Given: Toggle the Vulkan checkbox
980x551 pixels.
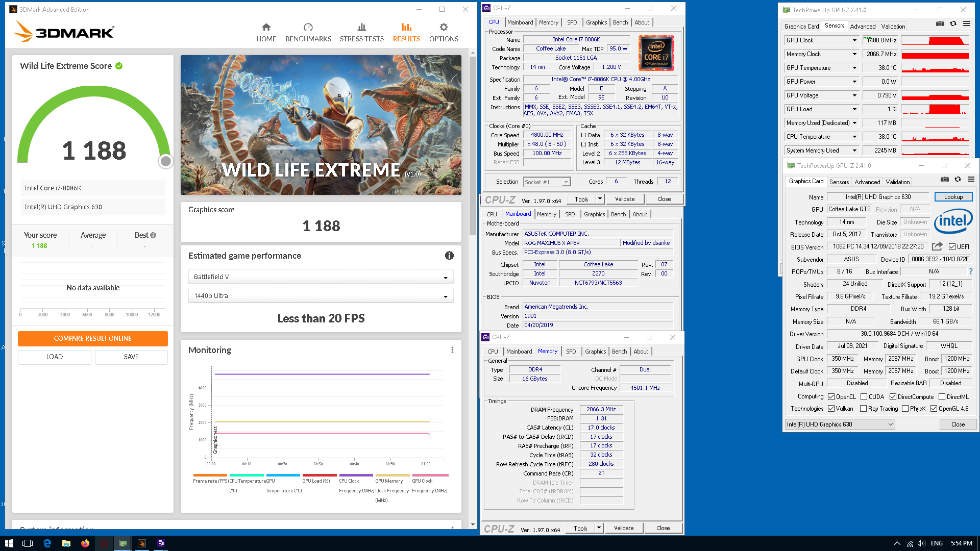Looking at the screenshot, I should pos(831,409).
